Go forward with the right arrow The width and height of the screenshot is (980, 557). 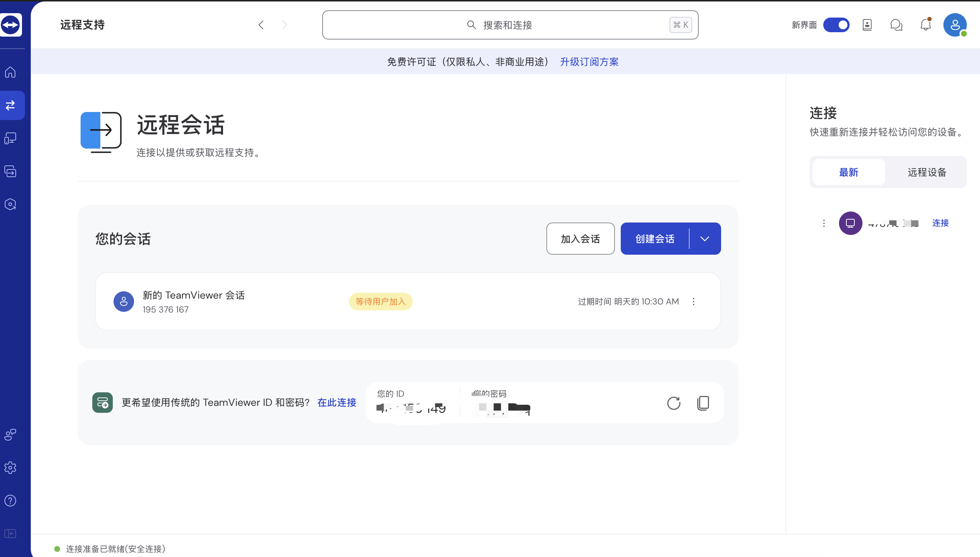[285, 25]
